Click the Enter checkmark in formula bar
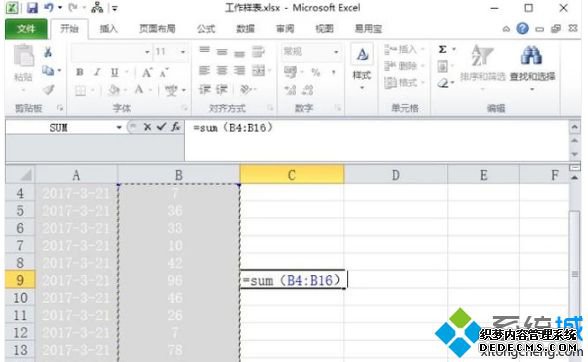This screenshot has width=588, height=362. tap(161, 127)
